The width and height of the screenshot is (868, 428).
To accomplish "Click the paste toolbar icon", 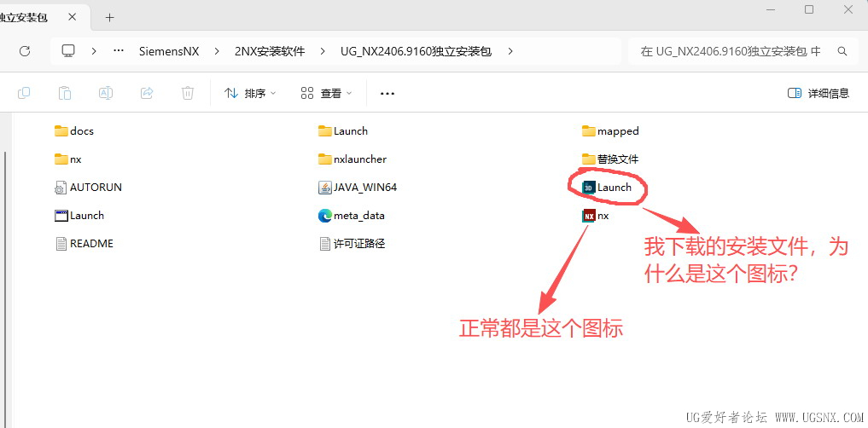I will point(65,93).
